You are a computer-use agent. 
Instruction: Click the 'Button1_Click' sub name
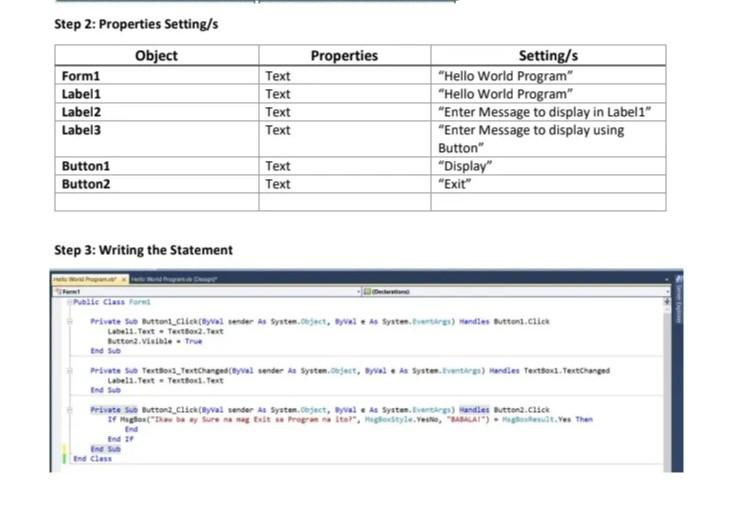point(170,321)
